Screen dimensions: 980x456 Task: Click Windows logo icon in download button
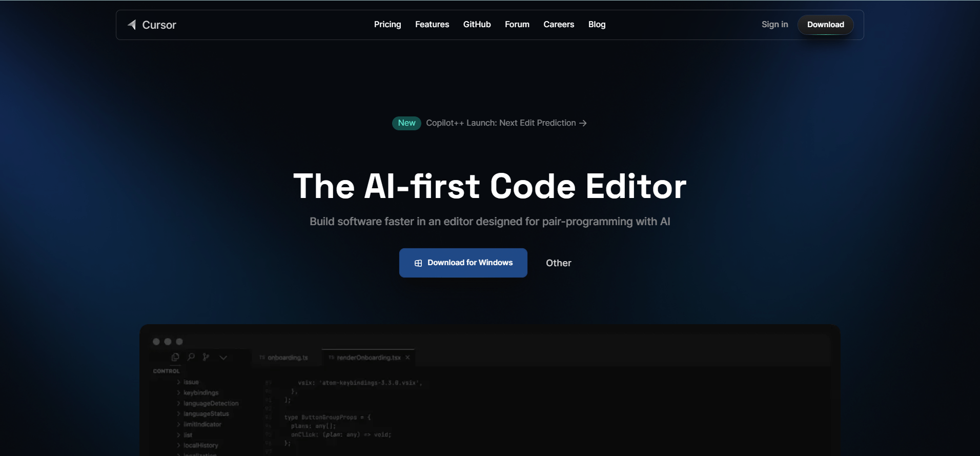(x=418, y=263)
